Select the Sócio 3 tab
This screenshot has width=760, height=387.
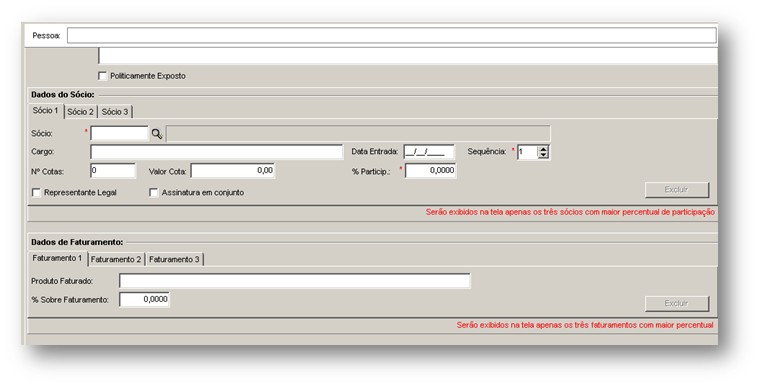115,112
